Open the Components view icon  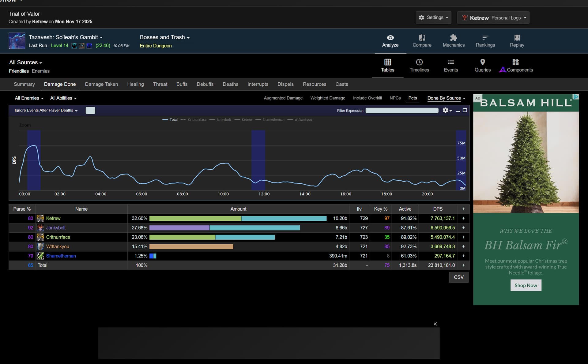pos(516,62)
